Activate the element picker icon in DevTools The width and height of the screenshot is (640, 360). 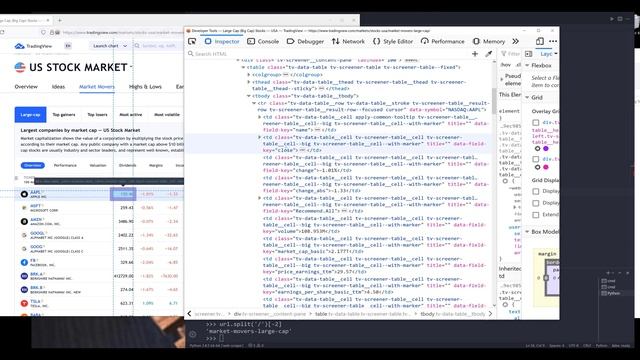click(x=192, y=41)
